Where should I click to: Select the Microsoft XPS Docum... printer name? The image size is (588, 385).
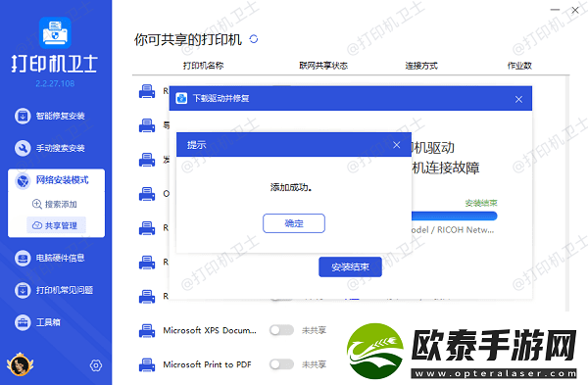pyautogui.click(x=210, y=330)
